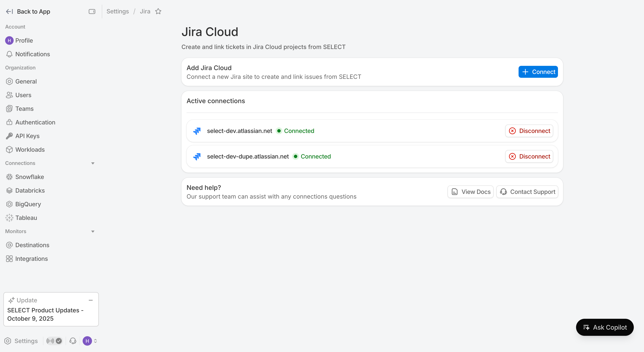Open the headset support icon in footer
644x352 pixels.
point(73,341)
